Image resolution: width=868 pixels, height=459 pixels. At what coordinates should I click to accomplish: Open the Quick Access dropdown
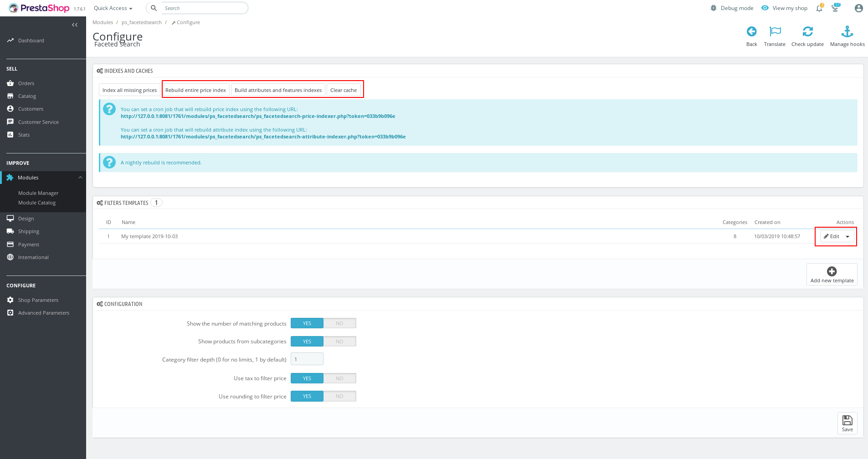(x=112, y=8)
